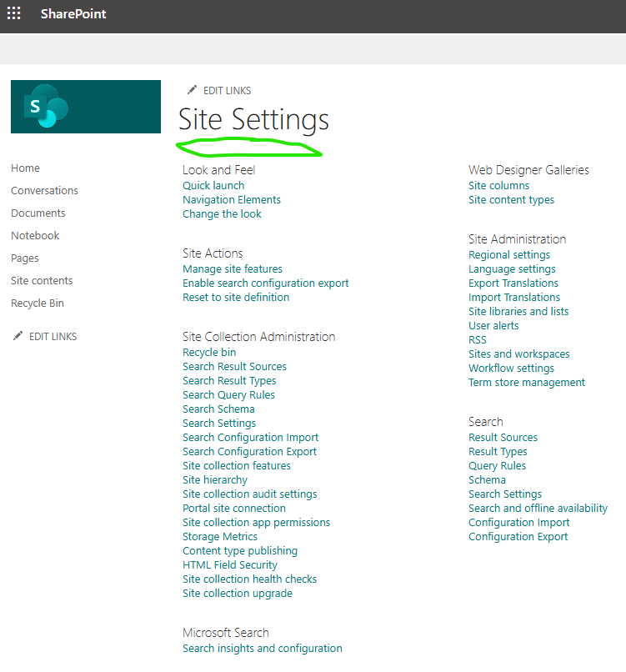Open Search and offline availability

point(538,508)
